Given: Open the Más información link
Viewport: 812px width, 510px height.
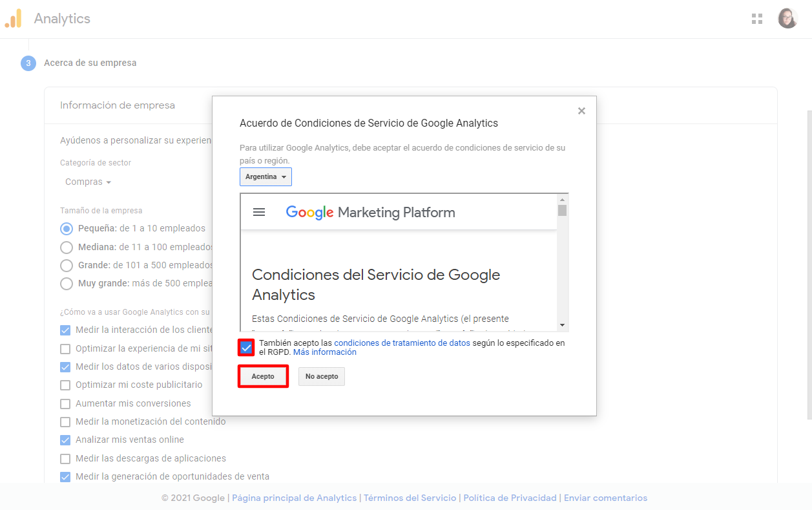Looking at the screenshot, I should click(x=325, y=352).
